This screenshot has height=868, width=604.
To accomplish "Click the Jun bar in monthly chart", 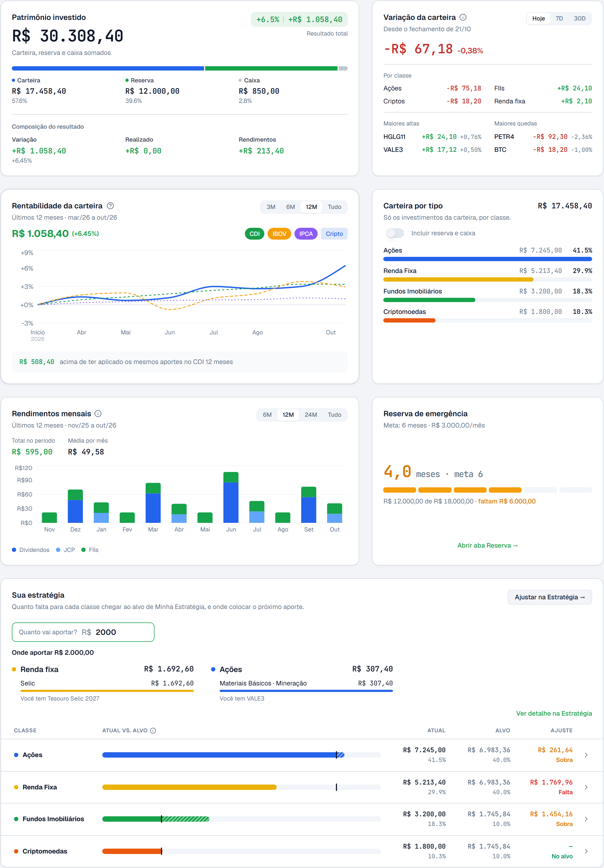I will point(231,497).
